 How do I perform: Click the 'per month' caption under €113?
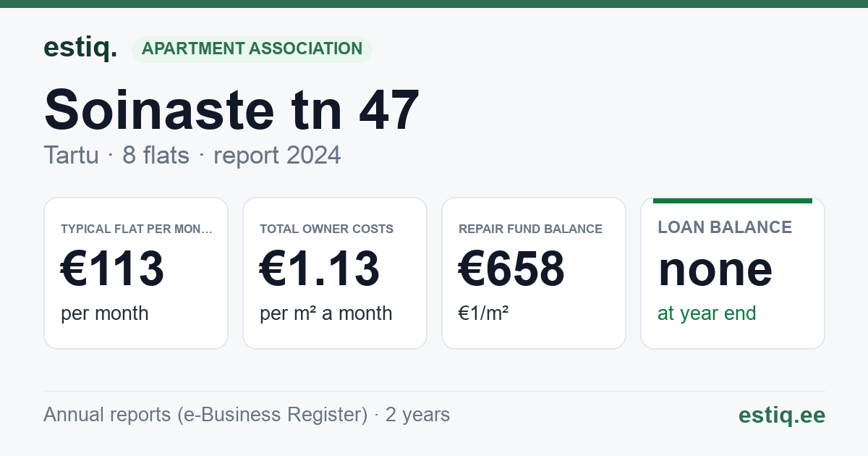tap(105, 313)
